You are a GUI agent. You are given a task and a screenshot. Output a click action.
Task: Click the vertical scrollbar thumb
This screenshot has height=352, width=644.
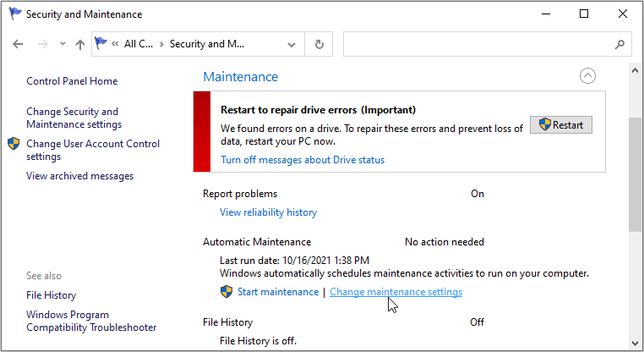pyautogui.click(x=635, y=175)
